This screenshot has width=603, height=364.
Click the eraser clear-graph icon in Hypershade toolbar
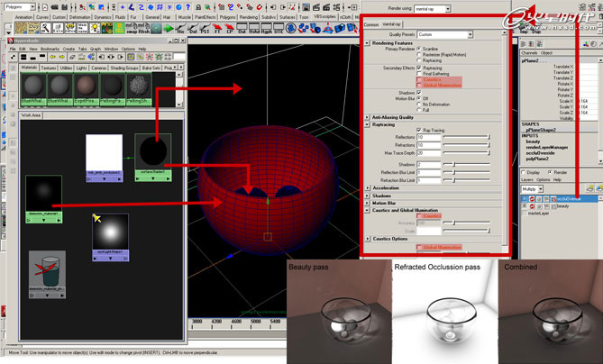click(x=72, y=57)
